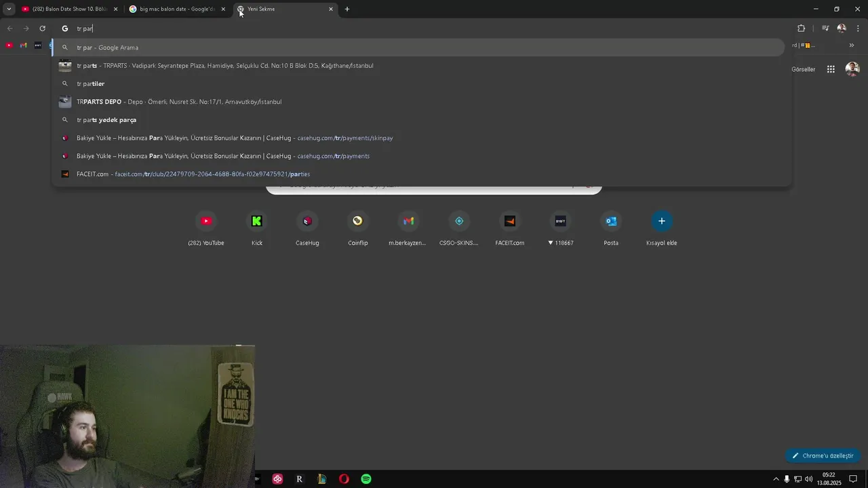Screen dimensions: 868x488
Task: Open the Kick shortcut tile
Action: (x=257, y=228)
